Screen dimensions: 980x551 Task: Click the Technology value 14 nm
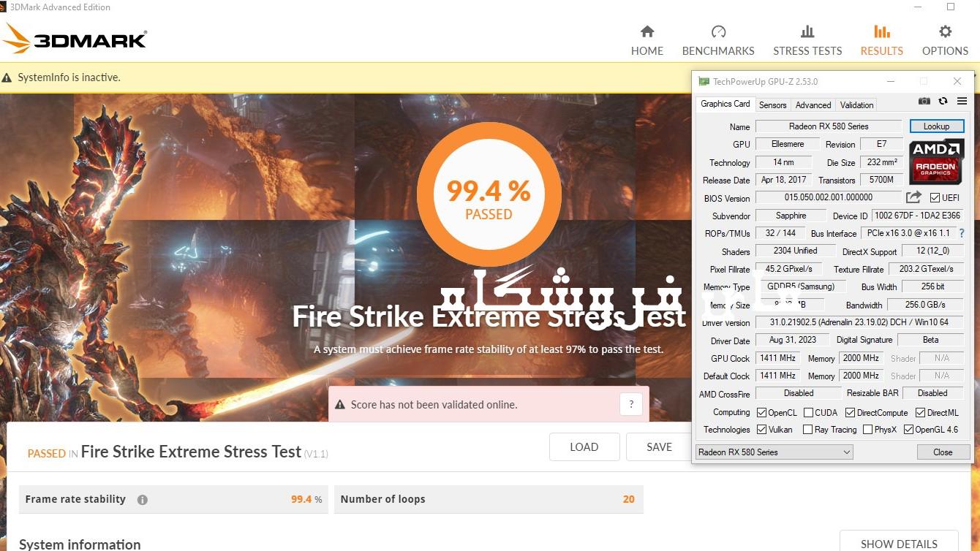[783, 162]
